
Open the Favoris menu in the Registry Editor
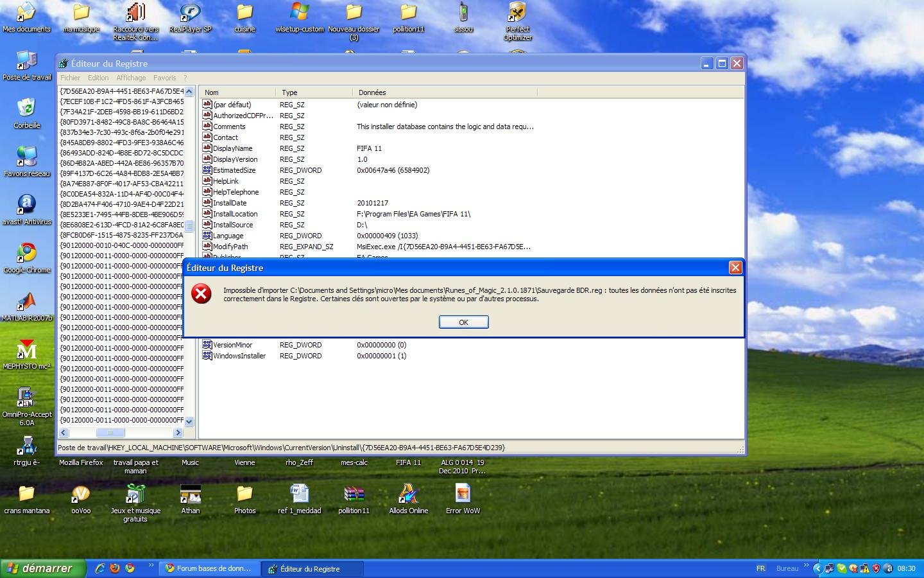[x=164, y=78]
